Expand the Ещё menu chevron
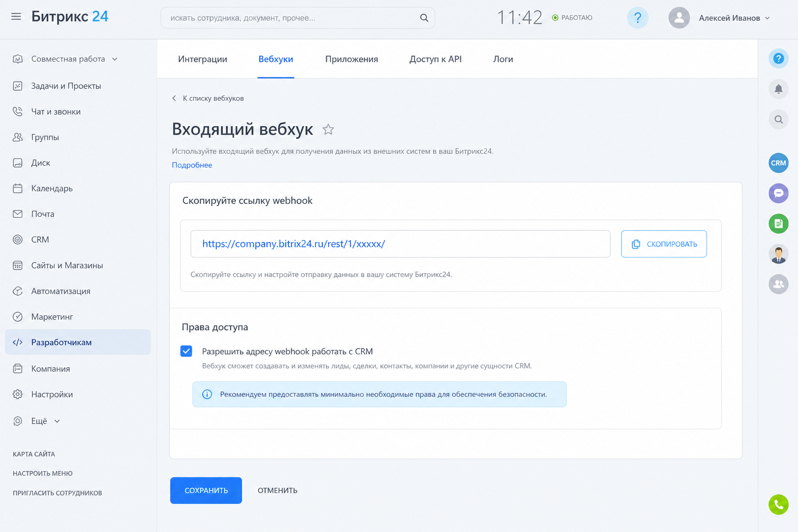The width and height of the screenshot is (798, 532). (57, 421)
